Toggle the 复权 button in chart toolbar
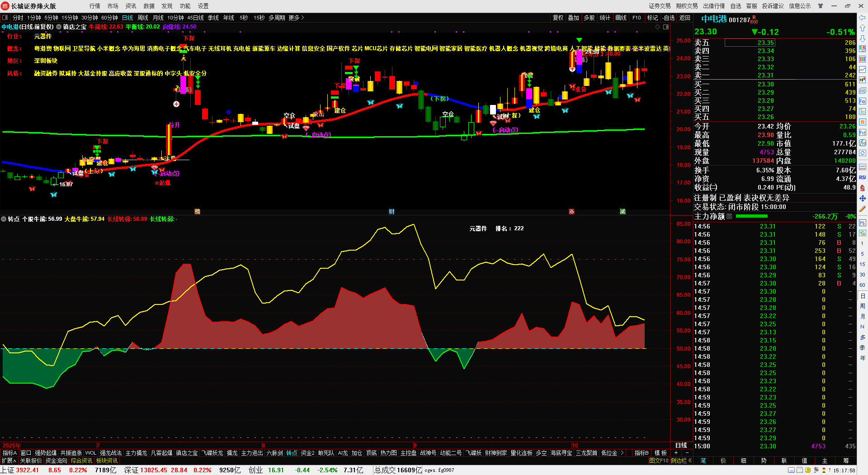 [x=558, y=18]
